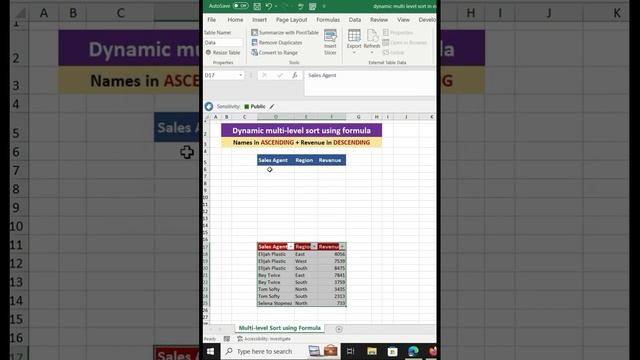Open the Formulas tab

[328, 20]
